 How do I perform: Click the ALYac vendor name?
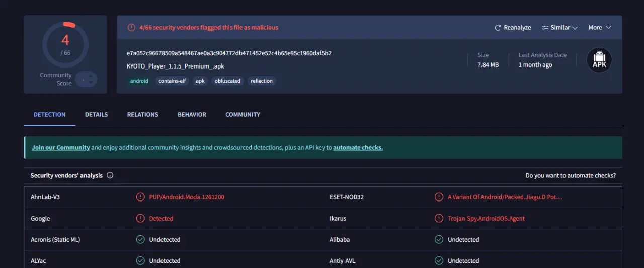point(38,261)
